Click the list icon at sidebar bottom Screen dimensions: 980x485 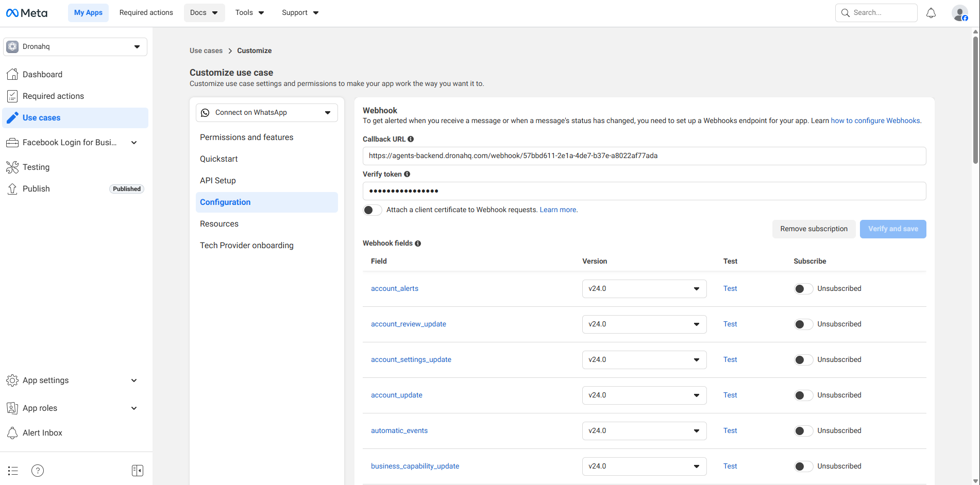coord(13,471)
